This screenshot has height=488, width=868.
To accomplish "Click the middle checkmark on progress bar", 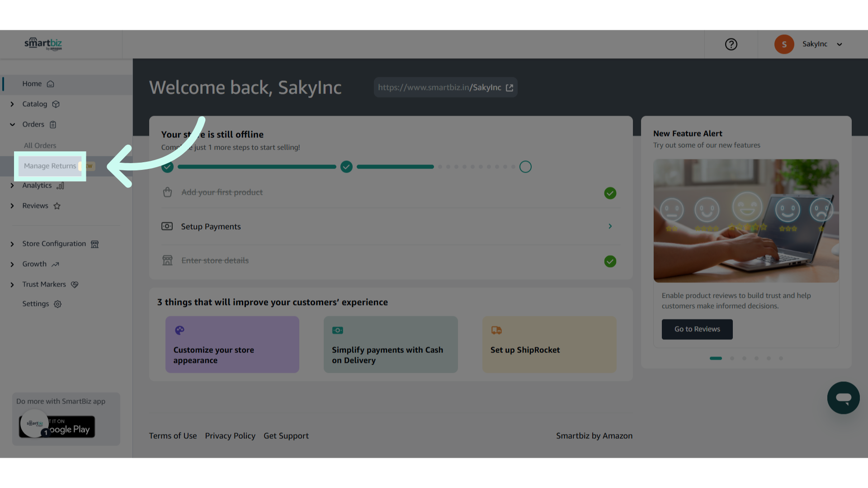I will (346, 167).
